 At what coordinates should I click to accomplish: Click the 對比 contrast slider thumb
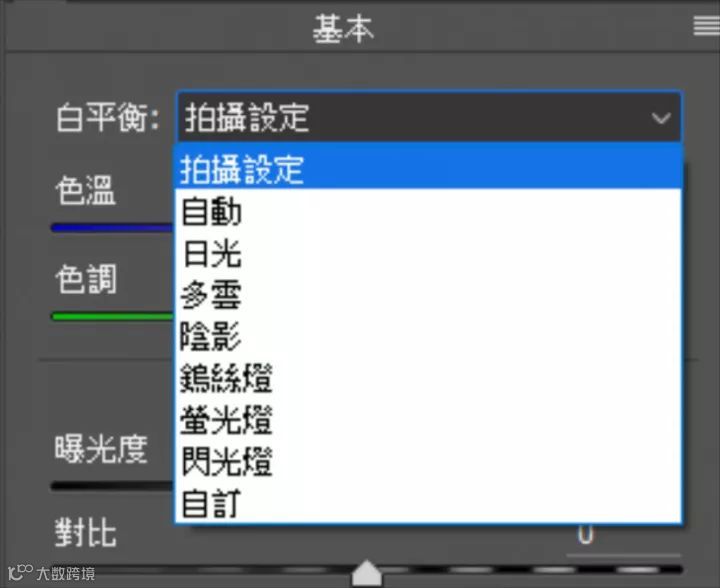(366, 573)
